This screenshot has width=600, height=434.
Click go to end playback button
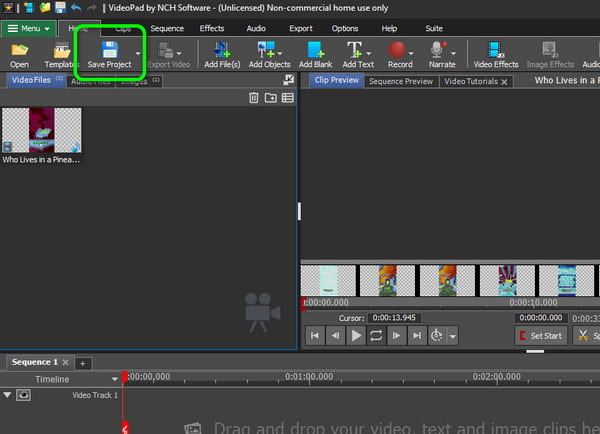pyautogui.click(x=417, y=336)
